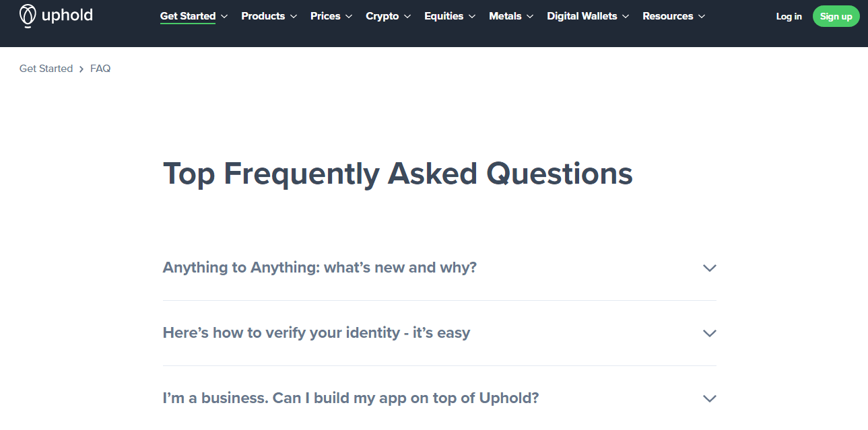Open the Resources dropdown

pyautogui.click(x=669, y=15)
